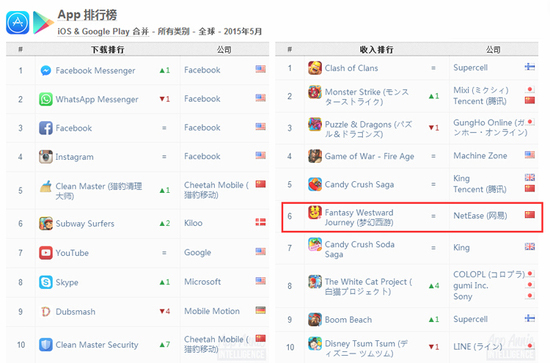This screenshot has width=550, height=363.
Task: Click the Boom Beach game icon
Action: [x=315, y=320]
